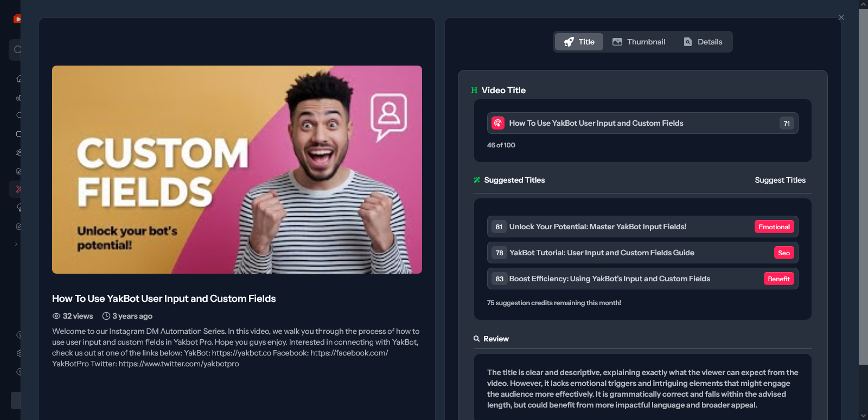Switch to the Thumbnail tab
868x420 pixels.
(639, 42)
